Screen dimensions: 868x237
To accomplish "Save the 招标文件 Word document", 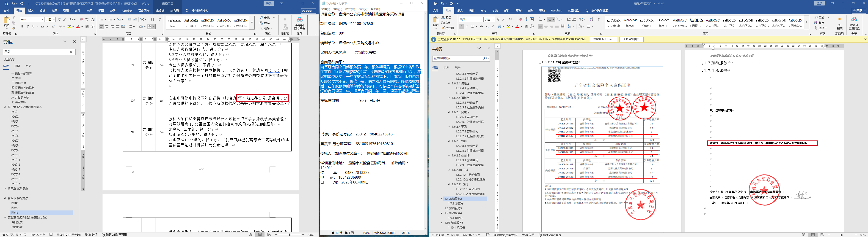I will (6, 3).
